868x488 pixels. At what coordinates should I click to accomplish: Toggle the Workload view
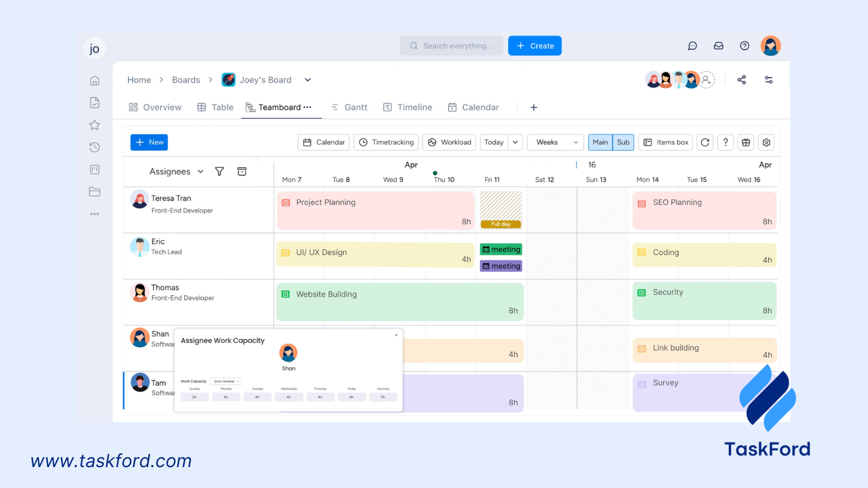449,142
